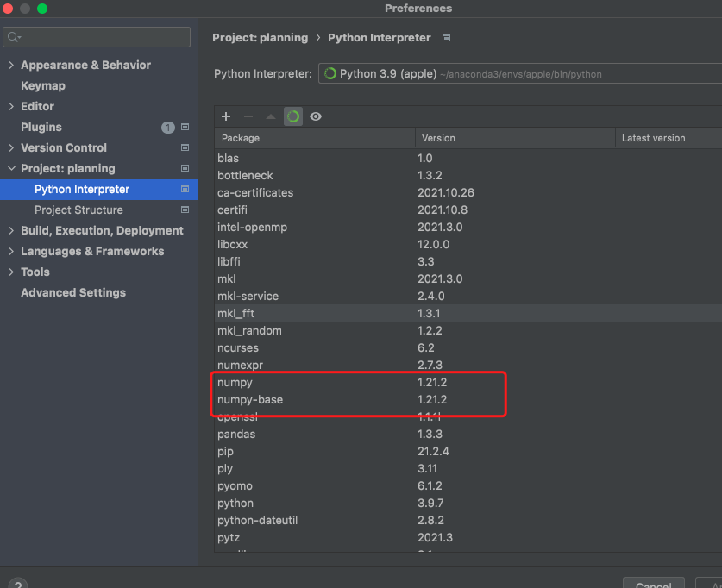Open Plugins settings
Viewport: 722px width, 588px height.
coord(41,127)
